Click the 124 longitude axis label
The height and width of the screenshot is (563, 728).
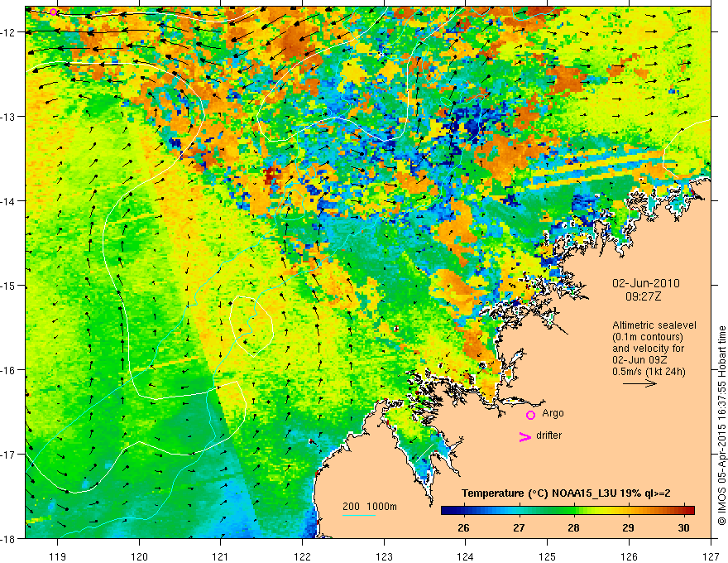point(466,556)
